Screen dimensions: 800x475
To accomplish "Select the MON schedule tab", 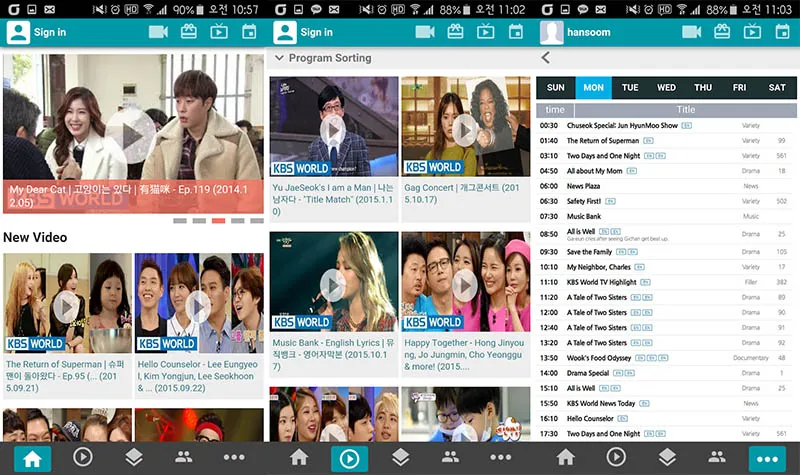I will tap(593, 88).
